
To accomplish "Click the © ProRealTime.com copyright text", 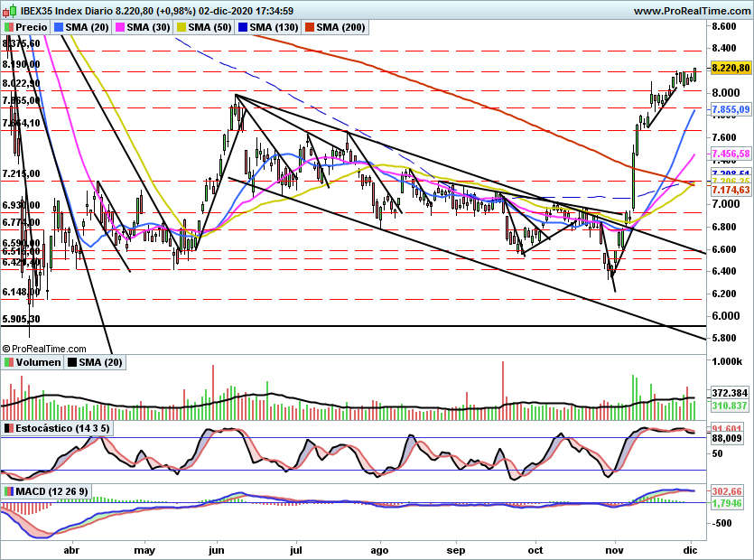I will (x=44, y=349).
